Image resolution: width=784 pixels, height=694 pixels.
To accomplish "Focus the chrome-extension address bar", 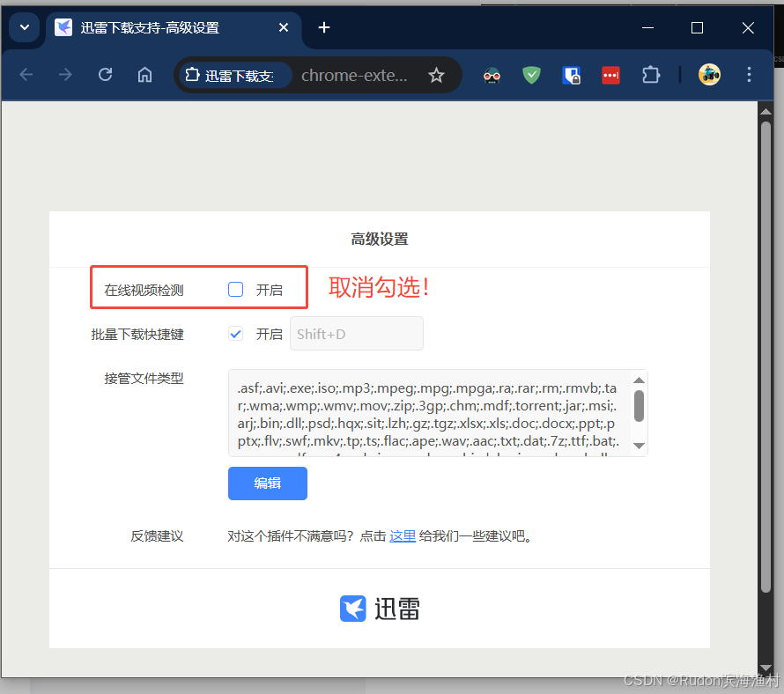I will coord(354,76).
